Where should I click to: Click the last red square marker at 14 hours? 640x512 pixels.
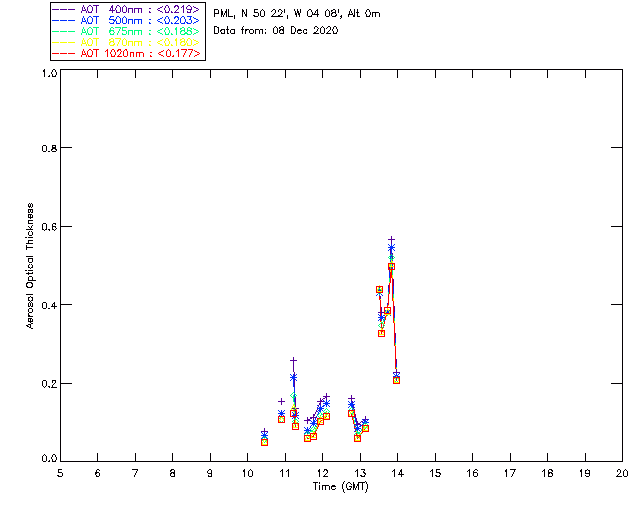tap(396, 381)
